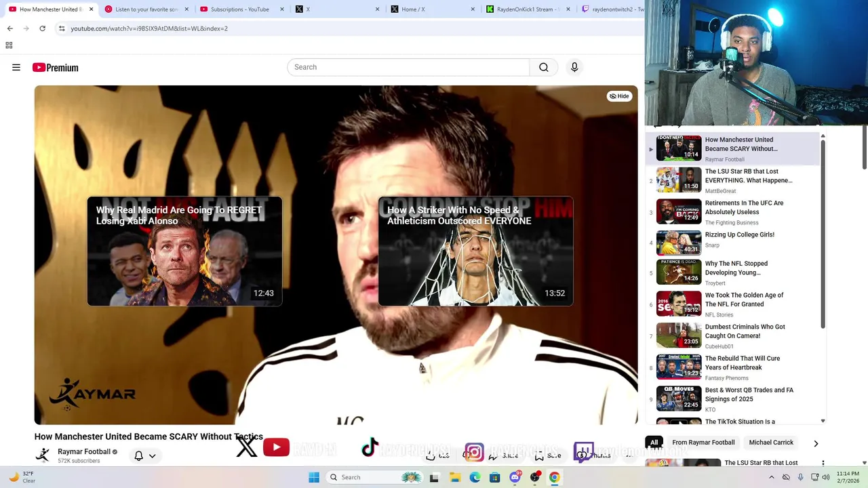
Task: Click the magnifier search button on YouTube
Action: pos(544,67)
